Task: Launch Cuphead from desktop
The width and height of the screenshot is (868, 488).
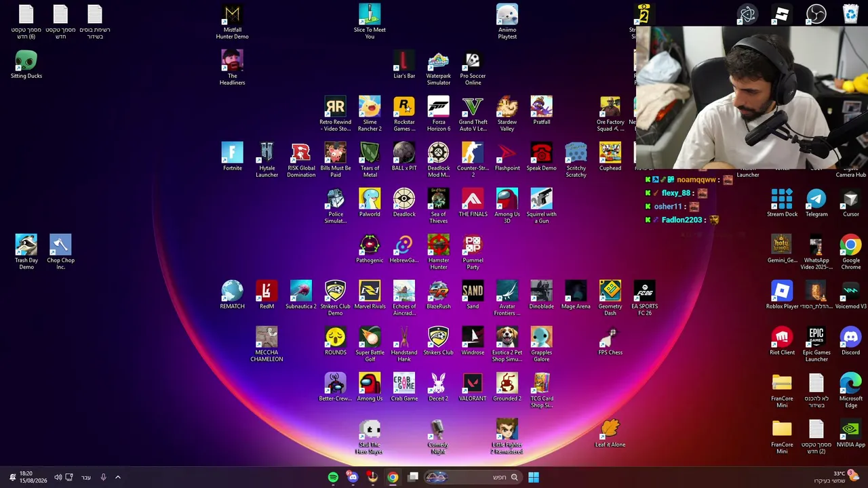Action: tap(610, 157)
